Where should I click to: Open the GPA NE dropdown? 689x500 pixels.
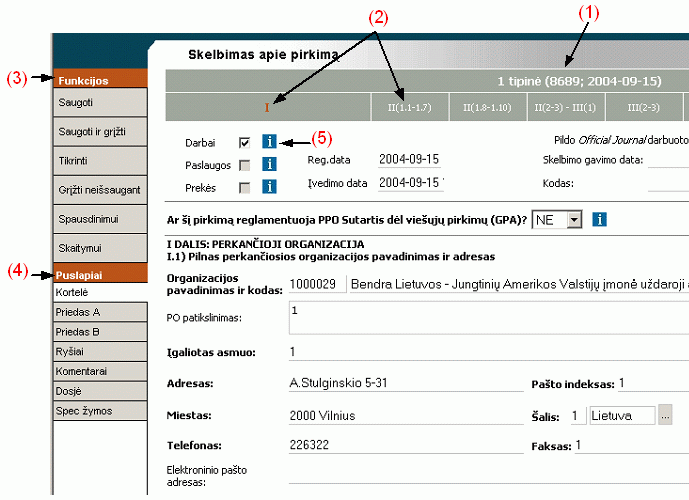pos(557,220)
